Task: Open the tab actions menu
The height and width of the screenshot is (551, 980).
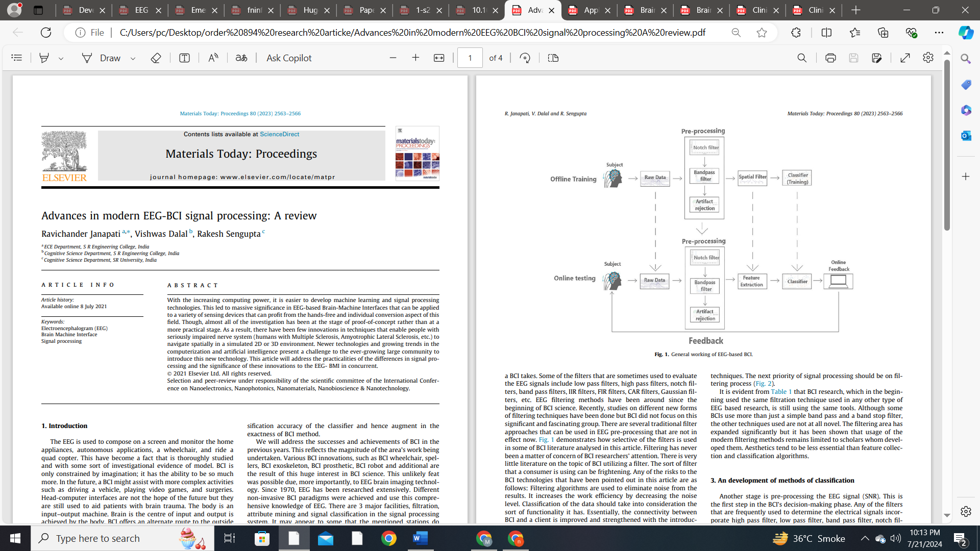Action: pyautogui.click(x=38, y=10)
